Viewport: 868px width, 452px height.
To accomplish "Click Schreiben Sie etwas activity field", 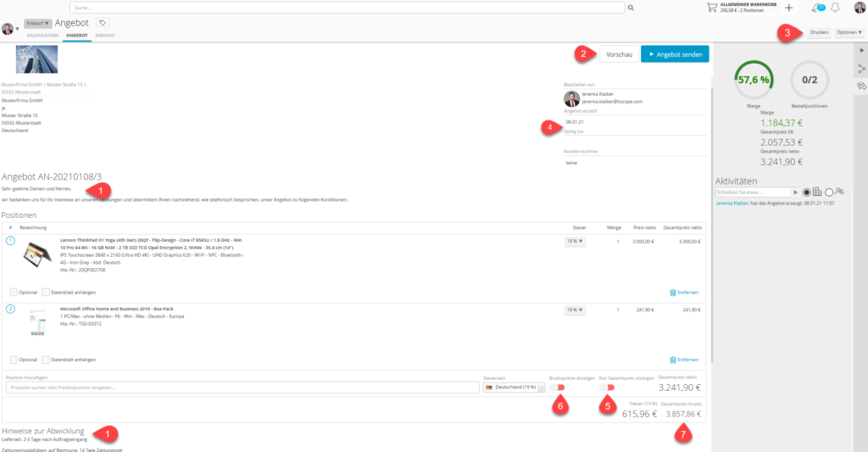I will (753, 193).
